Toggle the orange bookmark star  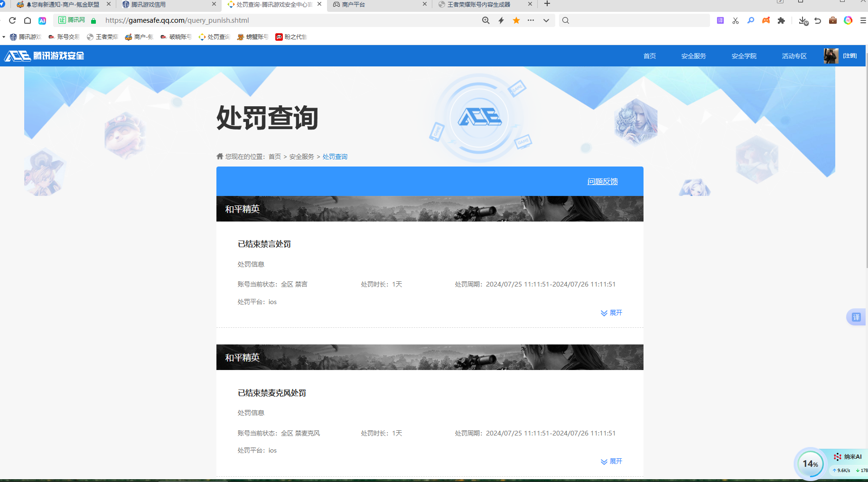[x=516, y=20]
